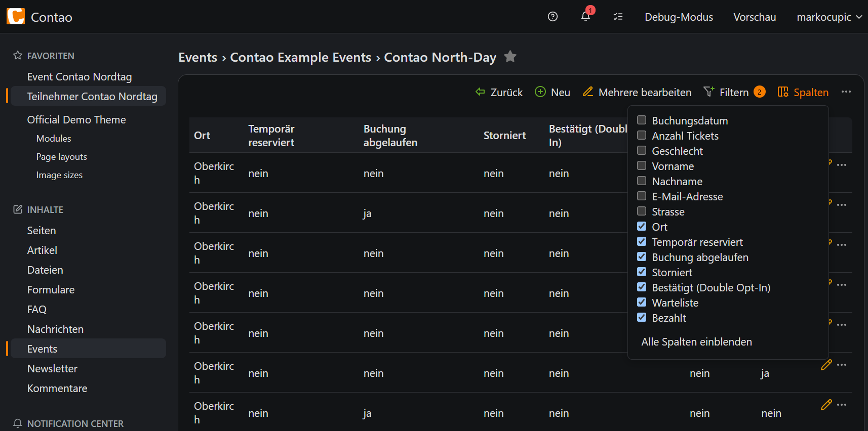This screenshot has height=431, width=868.
Task: Tick the Nachname column checkbox
Action: (642, 181)
